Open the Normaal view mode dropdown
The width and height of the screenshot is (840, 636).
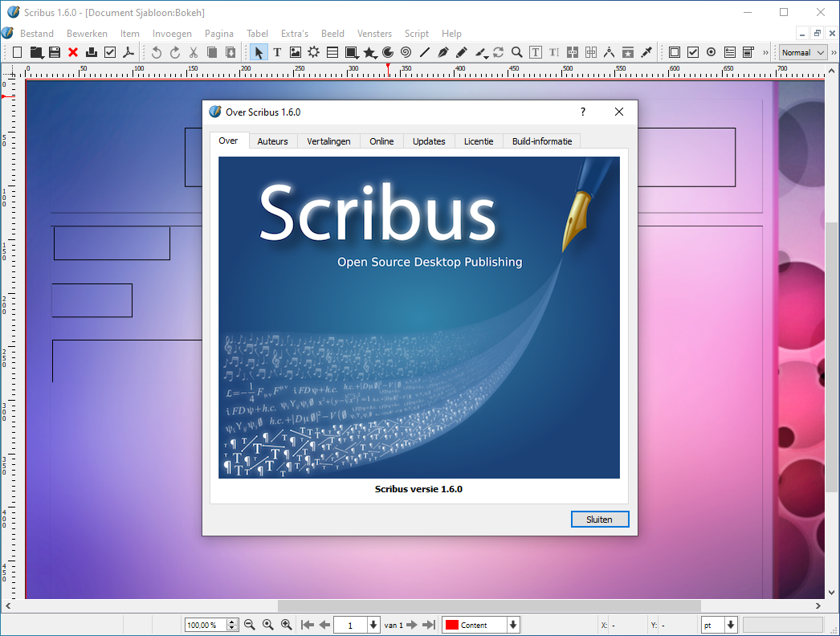click(802, 51)
